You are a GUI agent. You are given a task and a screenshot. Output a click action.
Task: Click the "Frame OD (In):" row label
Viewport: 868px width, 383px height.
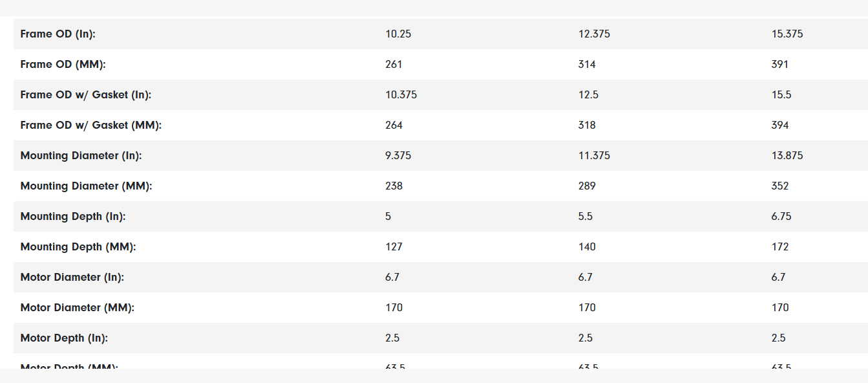pyautogui.click(x=58, y=34)
